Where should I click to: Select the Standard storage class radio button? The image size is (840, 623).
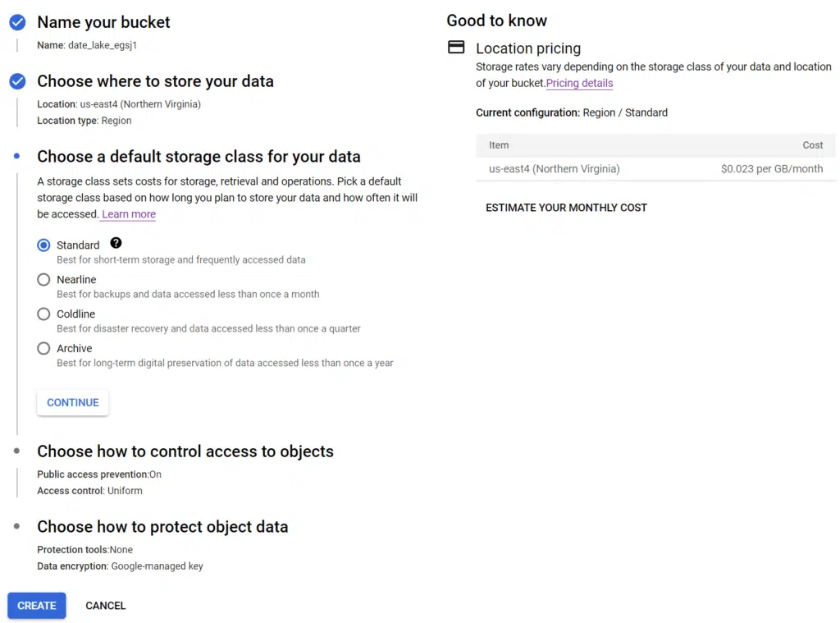point(43,245)
